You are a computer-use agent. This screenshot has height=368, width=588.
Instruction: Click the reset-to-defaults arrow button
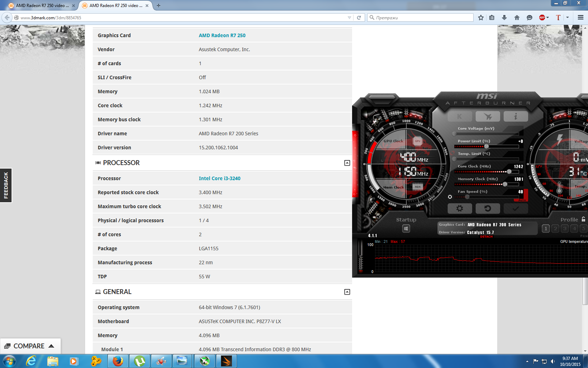tap(487, 209)
